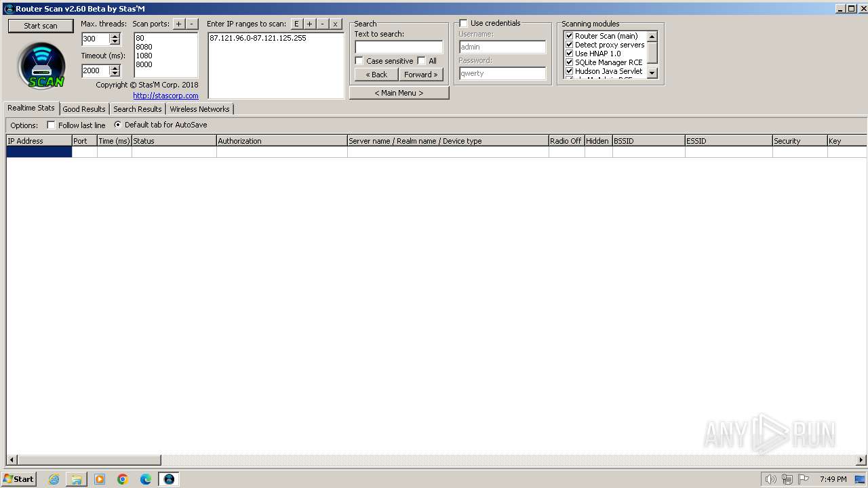Open Google Chrome from taskbar
Screen dimensions: 868x488
coord(123,479)
